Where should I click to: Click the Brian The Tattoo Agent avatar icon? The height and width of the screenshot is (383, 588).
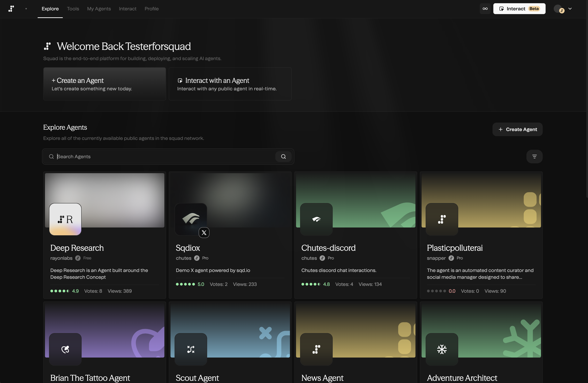coord(65,349)
